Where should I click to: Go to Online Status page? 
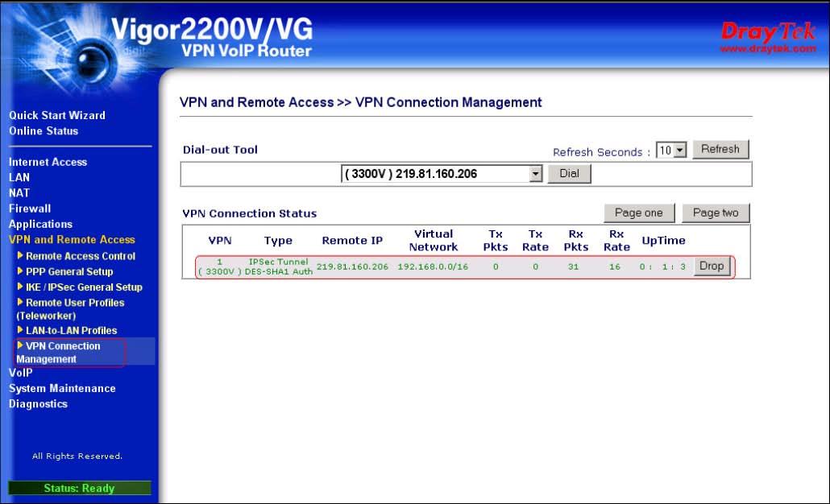pos(44,130)
